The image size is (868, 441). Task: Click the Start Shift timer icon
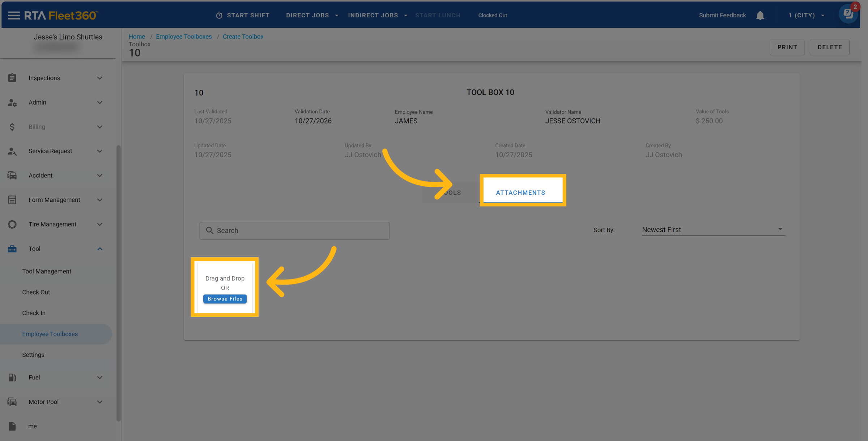219,15
